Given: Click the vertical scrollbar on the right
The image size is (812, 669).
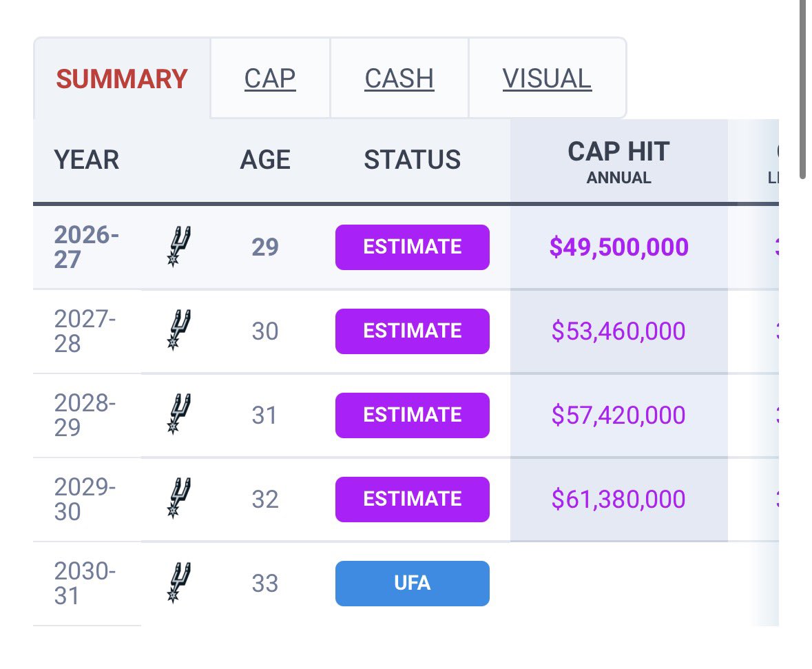Looking at the screenshot, I should pos(802,90).
